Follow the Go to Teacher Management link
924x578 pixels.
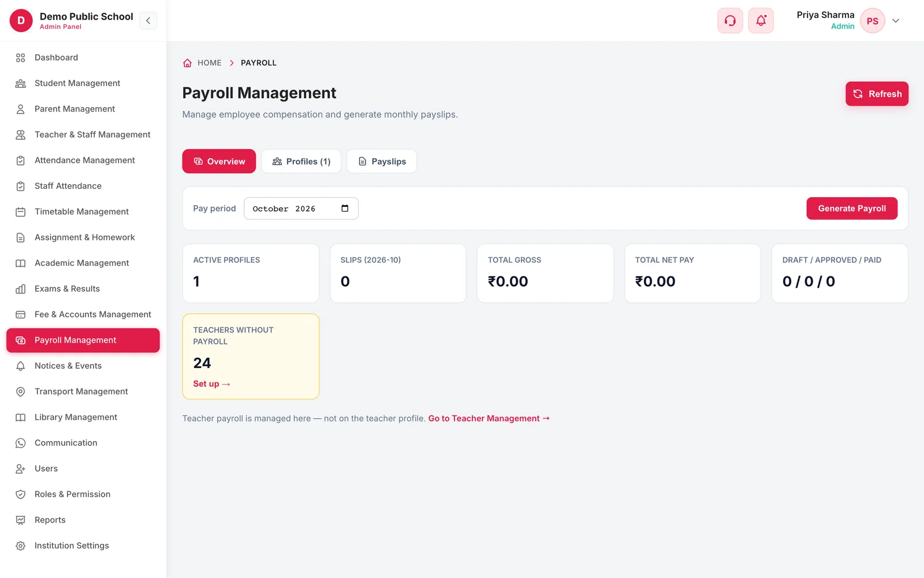[x=489, y=418]
